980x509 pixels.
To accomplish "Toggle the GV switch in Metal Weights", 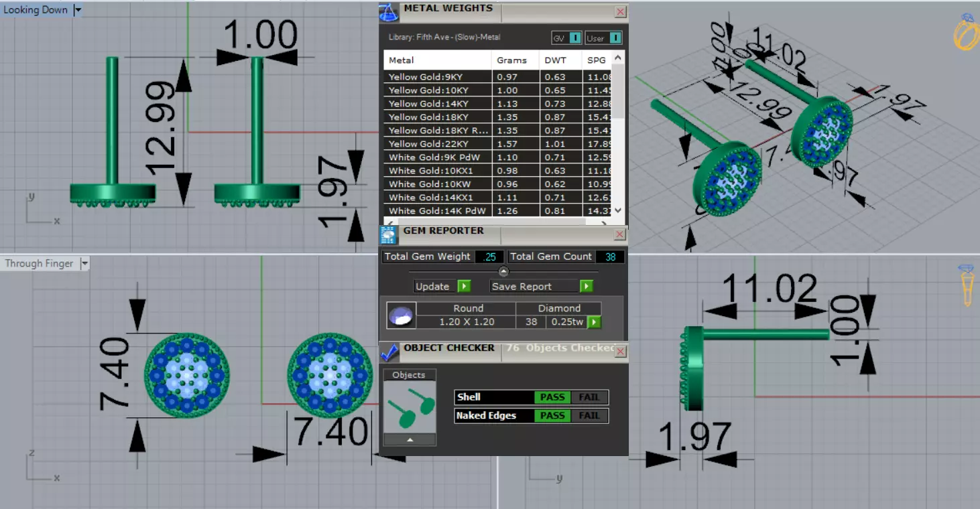I will click(566, 38).
